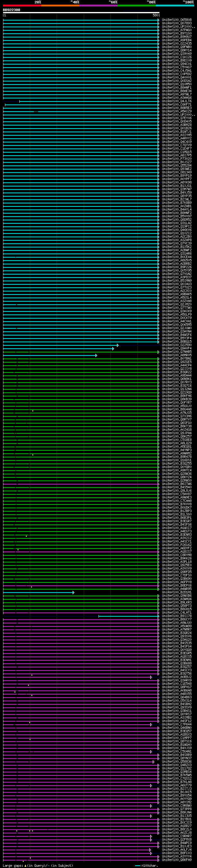Click the UniRef100_Q07893 hit label
The height and width of the screenshot is (868, 197).
(177, 23)
